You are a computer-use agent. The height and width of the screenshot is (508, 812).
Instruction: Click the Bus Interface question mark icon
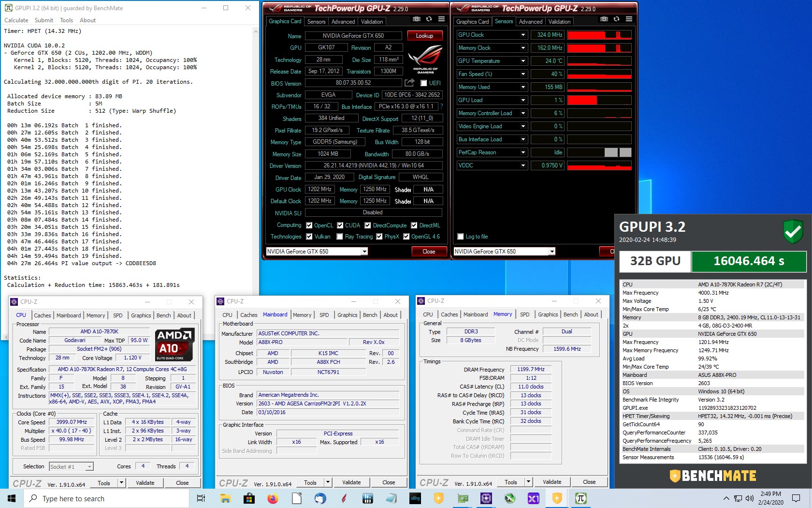[x=441, y=106]
